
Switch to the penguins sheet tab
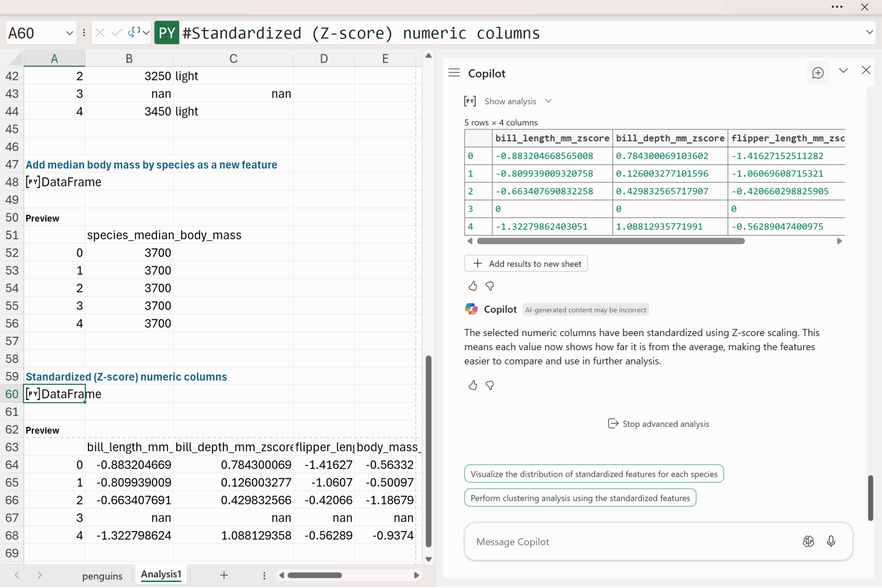click(x=102, y=576)
